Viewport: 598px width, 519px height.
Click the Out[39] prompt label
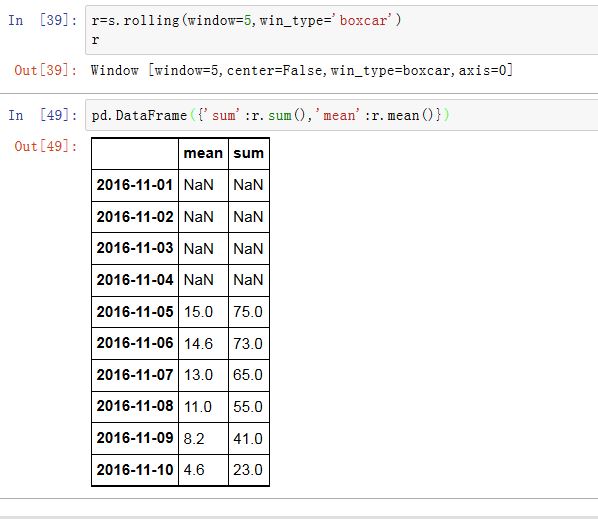pos(46,70)
